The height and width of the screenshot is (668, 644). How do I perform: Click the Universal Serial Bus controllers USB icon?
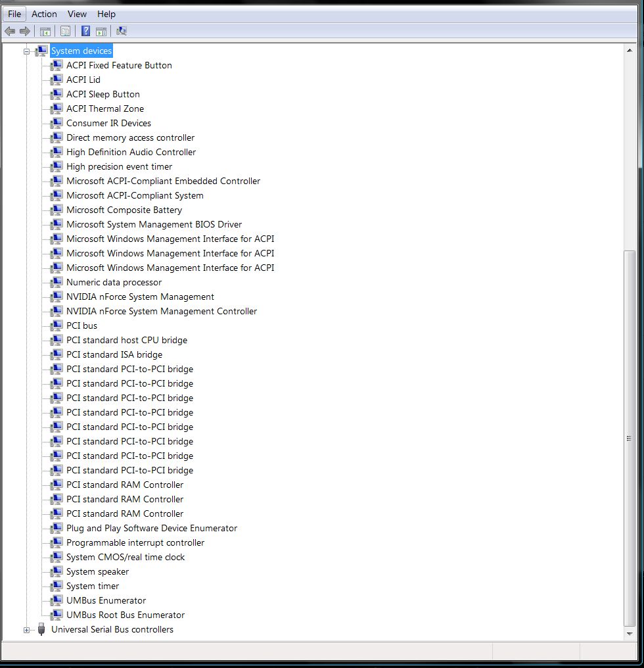point(41,629)
